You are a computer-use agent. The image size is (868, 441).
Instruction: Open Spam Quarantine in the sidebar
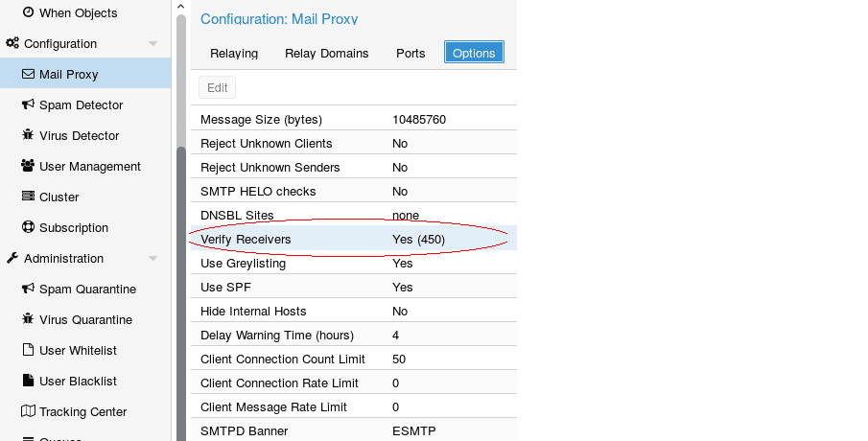(87, 289)
